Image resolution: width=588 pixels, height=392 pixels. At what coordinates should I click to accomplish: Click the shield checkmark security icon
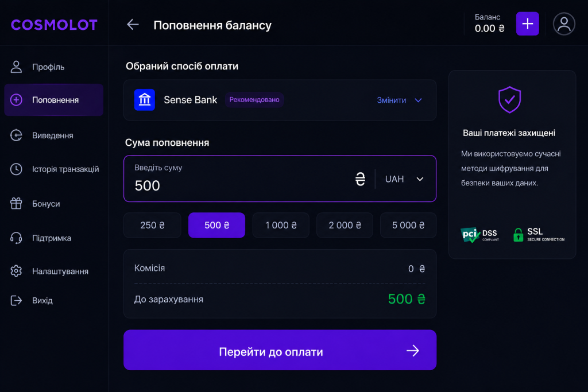pos(509,100)
